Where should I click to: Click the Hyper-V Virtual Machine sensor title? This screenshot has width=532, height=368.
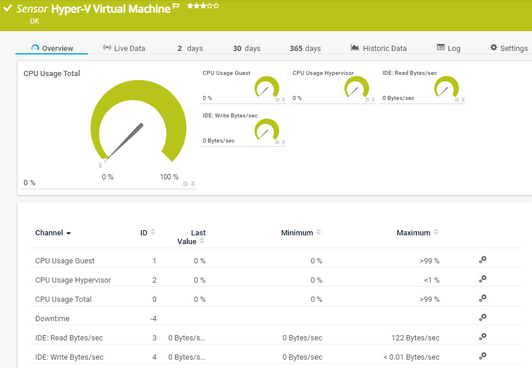click(111, 9)
